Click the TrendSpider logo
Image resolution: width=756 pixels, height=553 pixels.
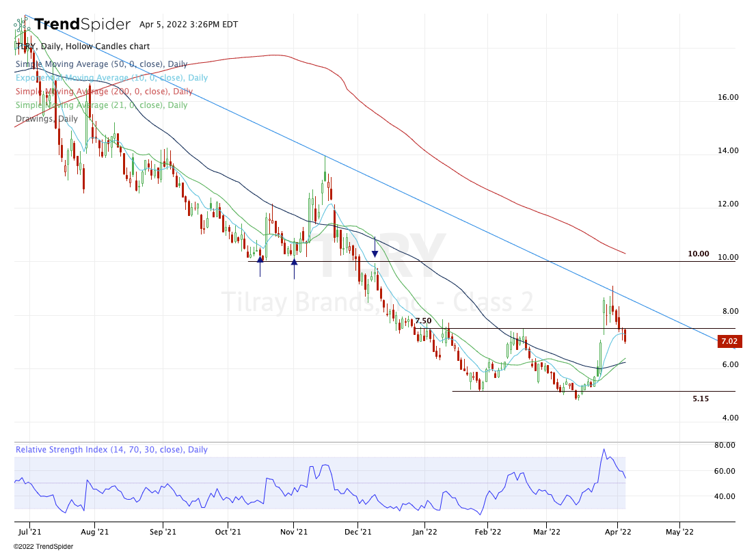pos(72,24)
